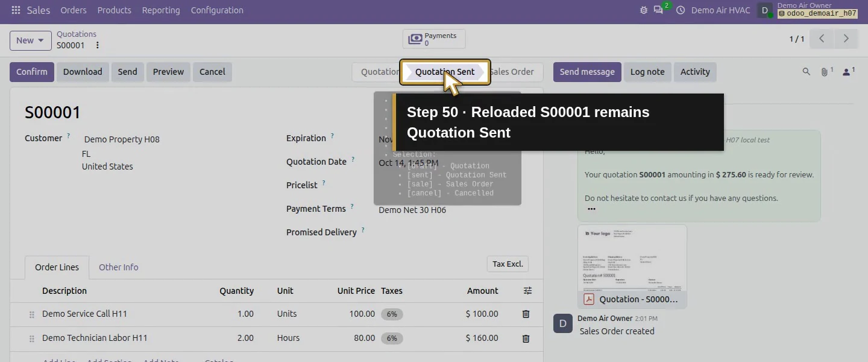Click the Quotation Date help icon
This screenshot has height=362, width=868.
[353, 159]
